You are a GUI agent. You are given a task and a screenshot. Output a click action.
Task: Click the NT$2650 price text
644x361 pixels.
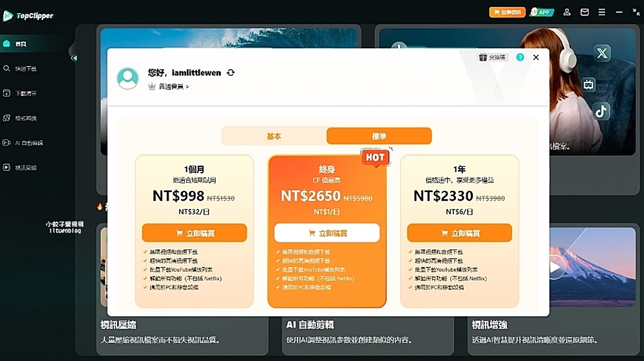pos(311,196)
